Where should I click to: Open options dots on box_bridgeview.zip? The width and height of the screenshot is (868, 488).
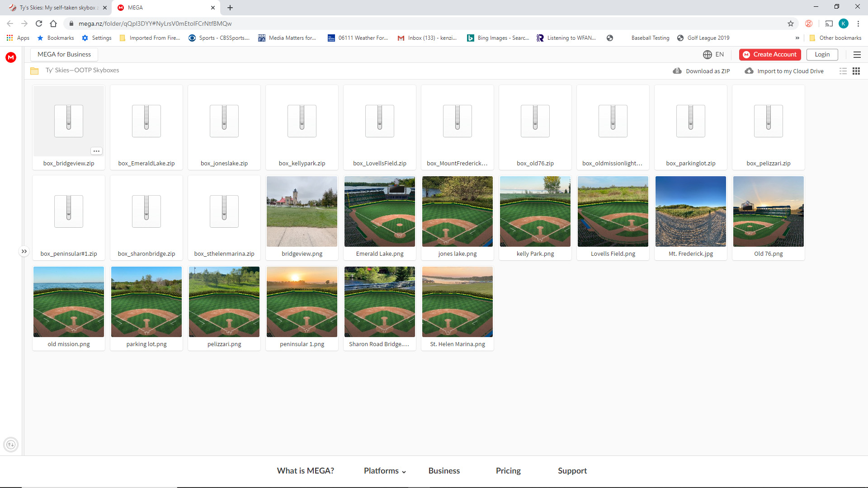96,151
